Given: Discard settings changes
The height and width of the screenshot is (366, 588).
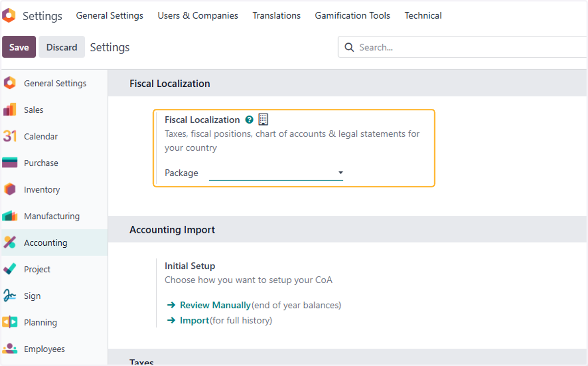Looking at the screenshot, I should (x=62, y=47).
